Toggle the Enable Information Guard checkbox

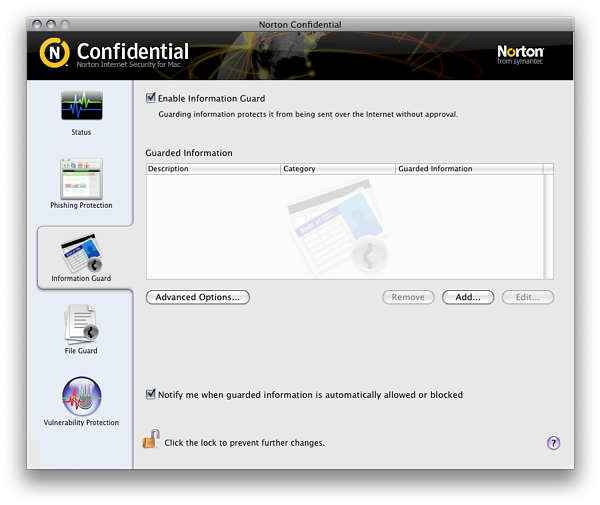[x=151, y=98]
